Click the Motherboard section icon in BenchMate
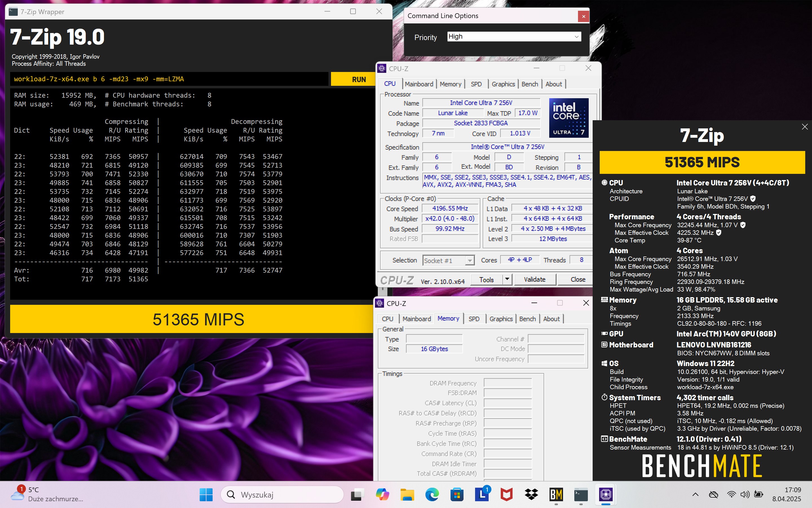Screen dimensions: 812x508 (x=604, y=345)
